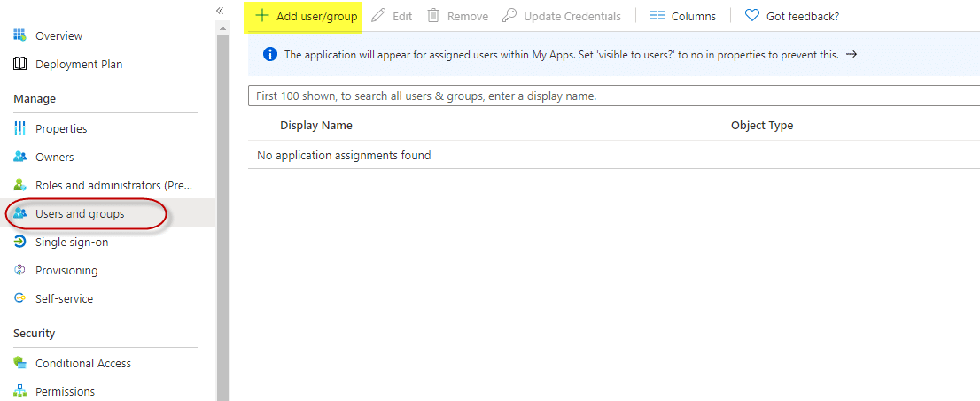The width and height of the screenshot is (980, 401).
Task: Click the Single sign-on icon
Action: point(19,242)
